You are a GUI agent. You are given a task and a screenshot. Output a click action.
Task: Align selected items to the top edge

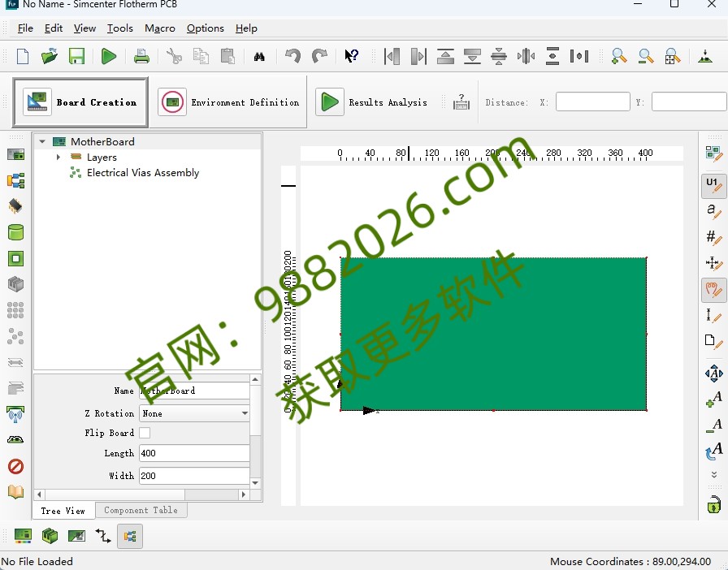pyautogui.click(x=445, y=56)
